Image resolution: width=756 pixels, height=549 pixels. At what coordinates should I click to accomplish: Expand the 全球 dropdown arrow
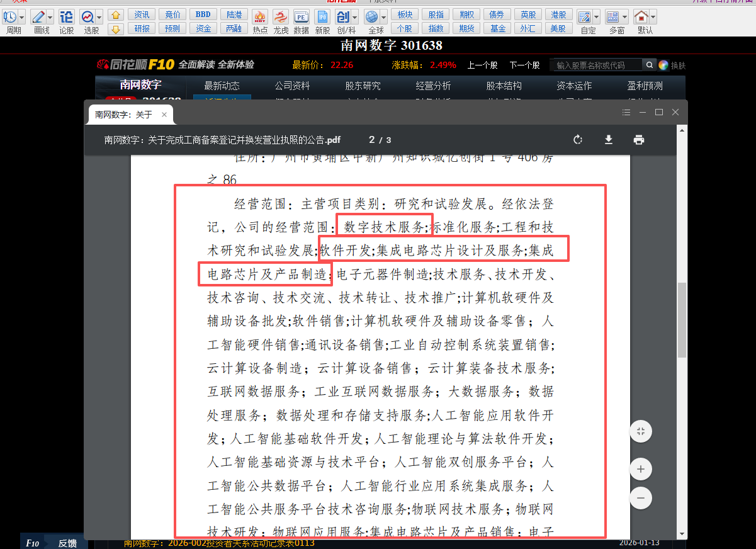(383, 17)
